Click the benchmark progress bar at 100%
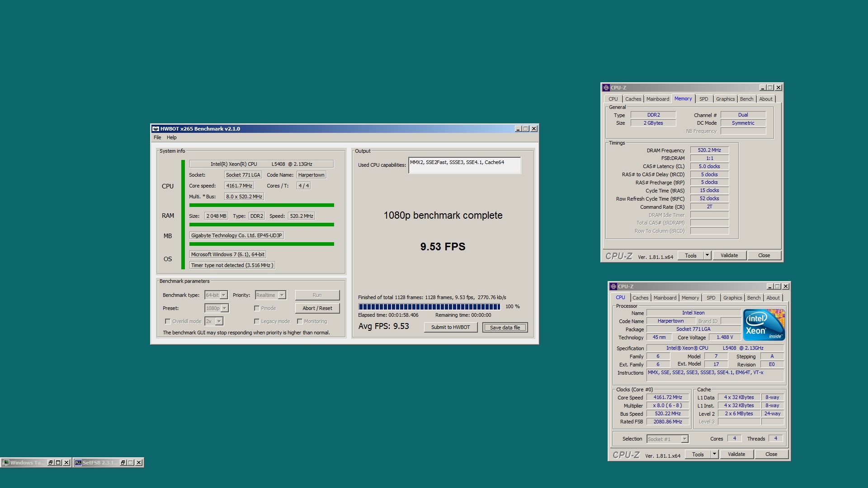The height and width of the screenshot is (488, 868). click(x=429, y=307)
